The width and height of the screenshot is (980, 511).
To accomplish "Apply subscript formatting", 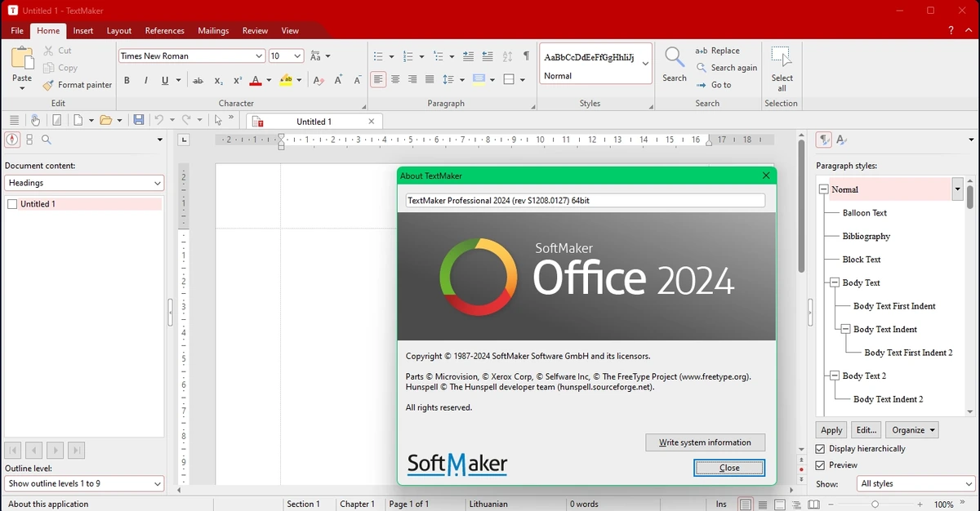I will coord(218,80).
